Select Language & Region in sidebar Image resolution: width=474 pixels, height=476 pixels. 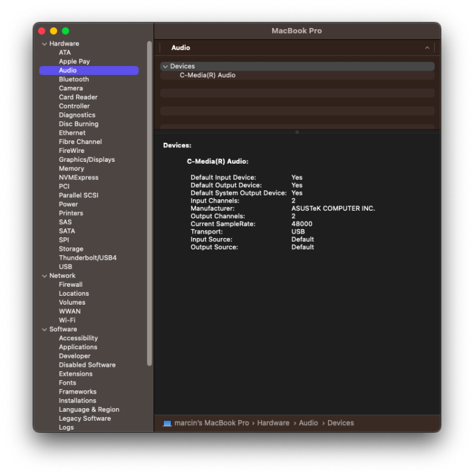point(89,409)
